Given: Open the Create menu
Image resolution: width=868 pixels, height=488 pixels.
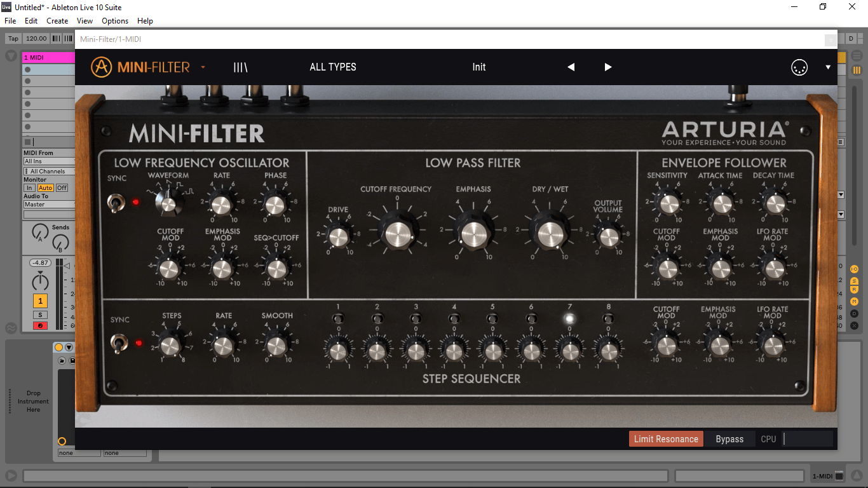Looking at the screenshot, I should click(x=57, y=21).
